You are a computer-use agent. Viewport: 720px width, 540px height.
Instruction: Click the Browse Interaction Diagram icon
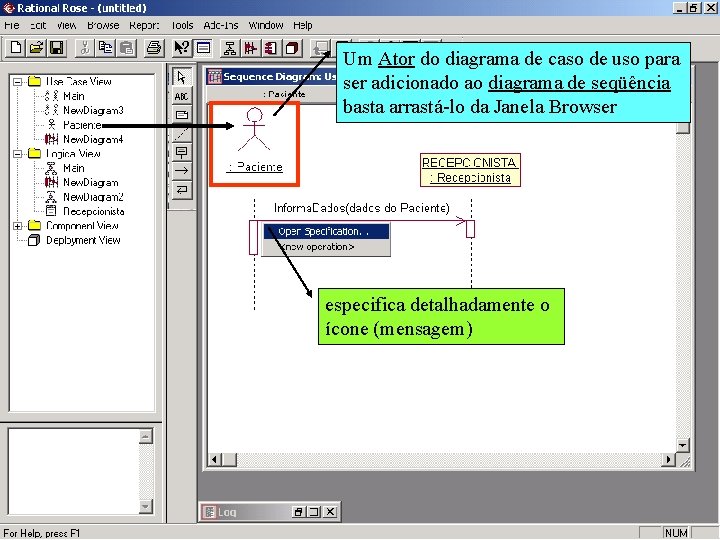coord(250,48)
